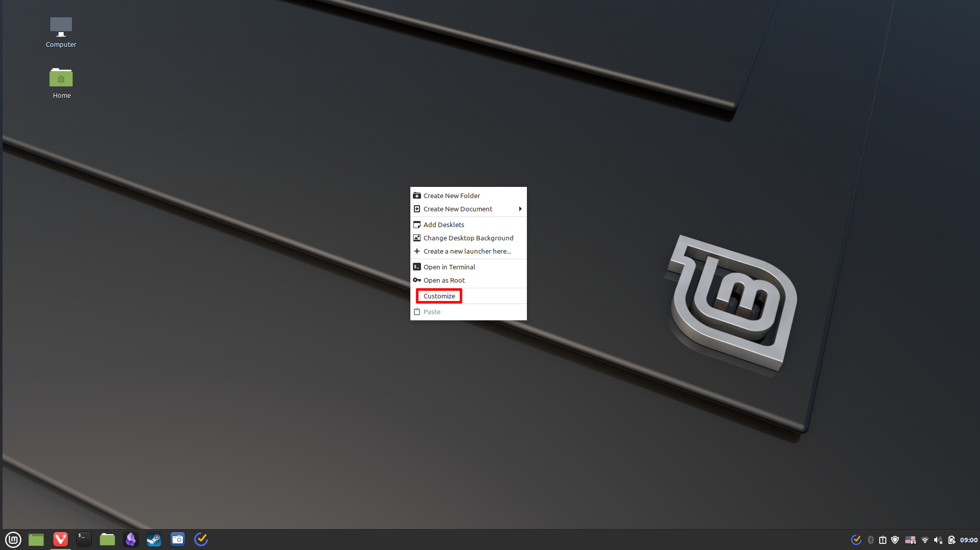Open Webcam or camera app icon
This screenshot has width=980, height=550.
click(x=178, y=539)
